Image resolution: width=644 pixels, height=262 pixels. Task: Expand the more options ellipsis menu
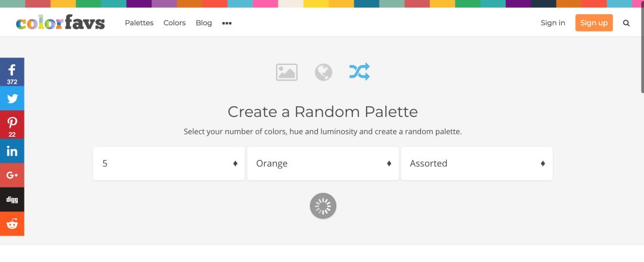pos(227,23)
